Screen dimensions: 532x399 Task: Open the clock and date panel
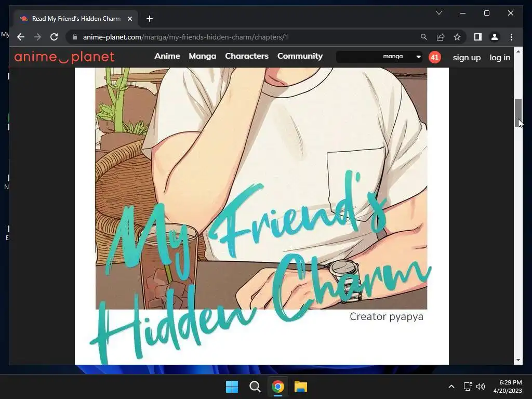click(x=507, y=387)
